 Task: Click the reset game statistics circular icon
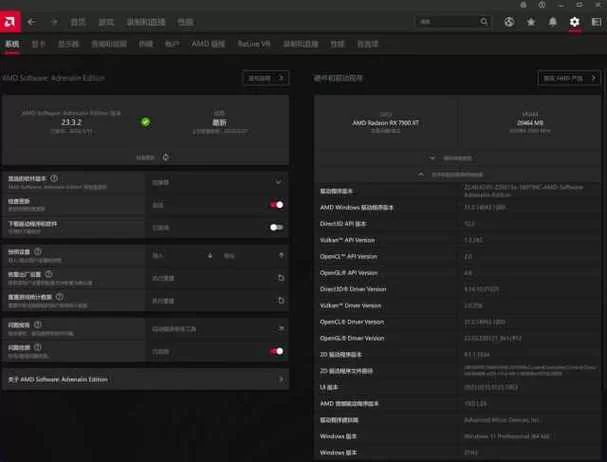(281, 300)
